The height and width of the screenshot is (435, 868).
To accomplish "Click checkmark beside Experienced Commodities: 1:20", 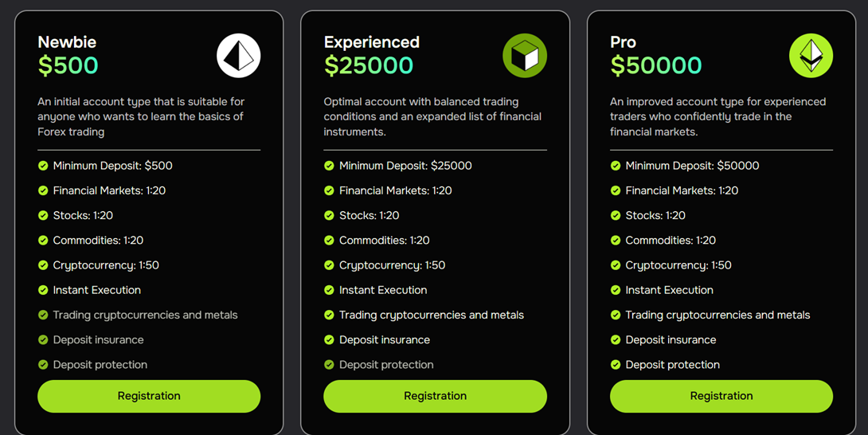I will [330, 241].
